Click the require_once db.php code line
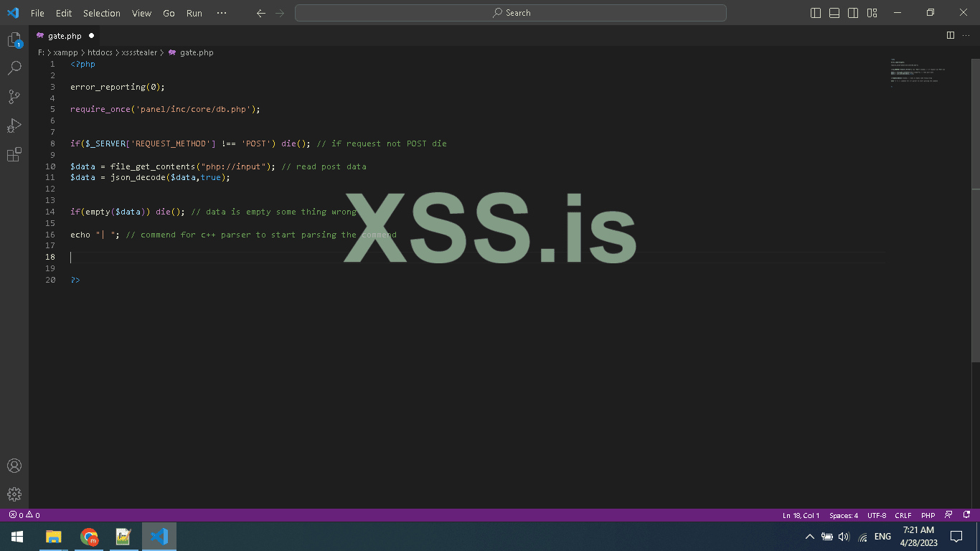This screenshot has width=980, height=551. click(x=165, y=110)
